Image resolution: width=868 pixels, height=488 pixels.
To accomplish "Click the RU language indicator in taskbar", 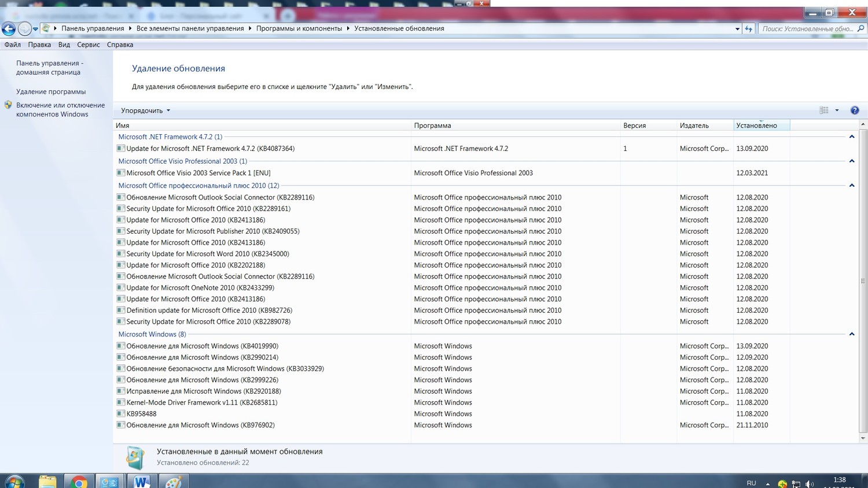I will (751, 483).
